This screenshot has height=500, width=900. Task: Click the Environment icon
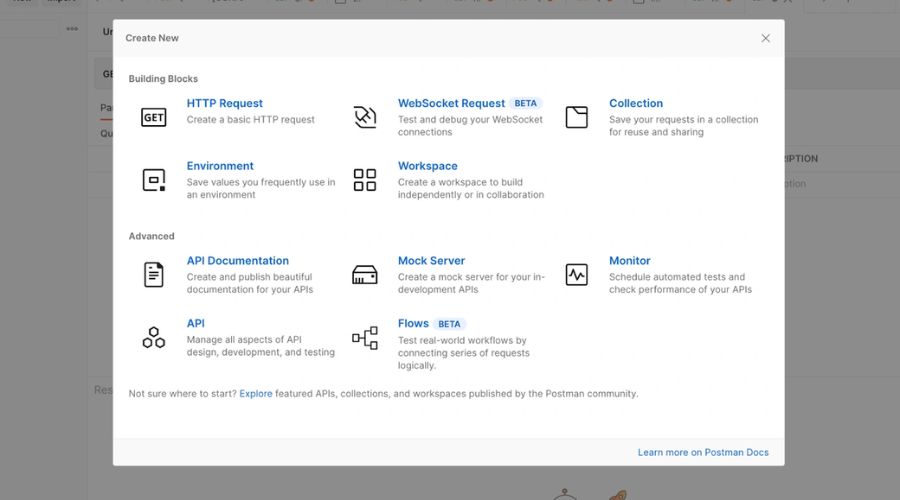153,180
